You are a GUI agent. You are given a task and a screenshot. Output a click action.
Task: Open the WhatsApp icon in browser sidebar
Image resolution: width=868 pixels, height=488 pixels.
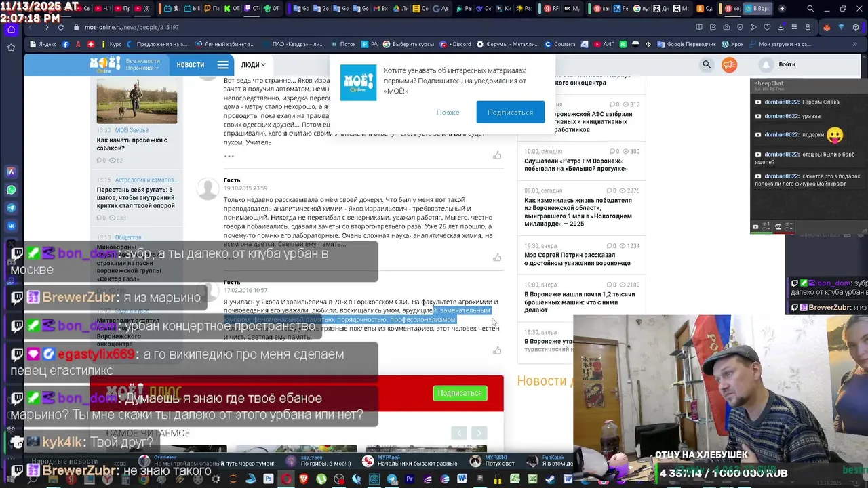11,190
